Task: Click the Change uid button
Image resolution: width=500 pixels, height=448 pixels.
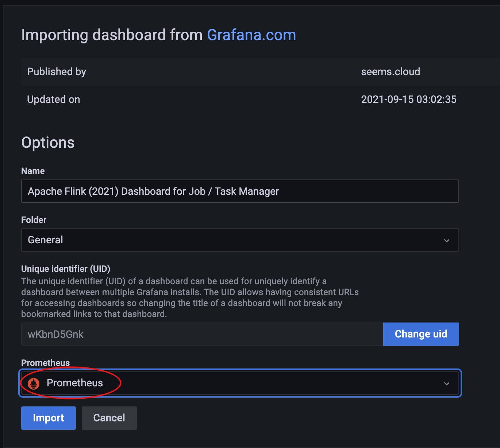Action: tap(421, 334)
